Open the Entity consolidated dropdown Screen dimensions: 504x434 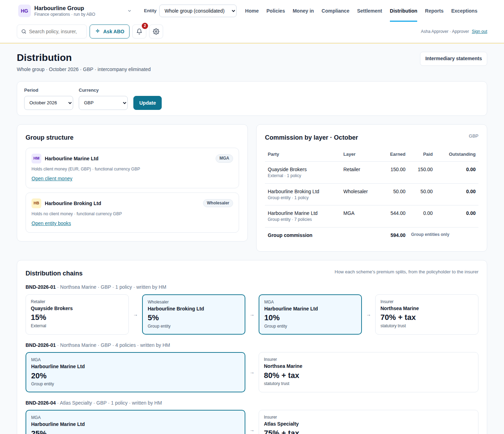coord(198,11)
